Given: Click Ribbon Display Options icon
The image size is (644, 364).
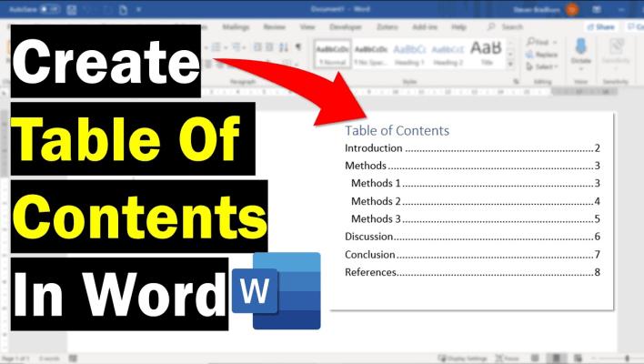Looking at the screenshot, I should (598, 9).
